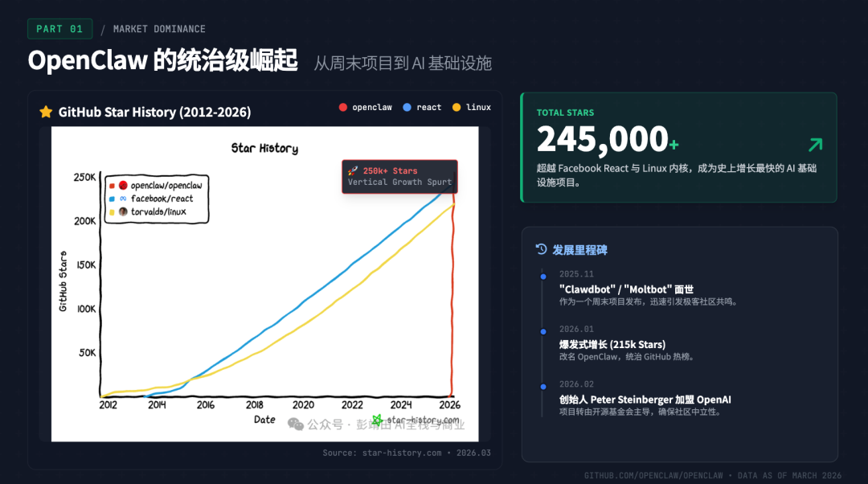The height and width of the screenshot is (484, 868).
Task: Click the Date x-axis title
Action: [x=264, y=419]
